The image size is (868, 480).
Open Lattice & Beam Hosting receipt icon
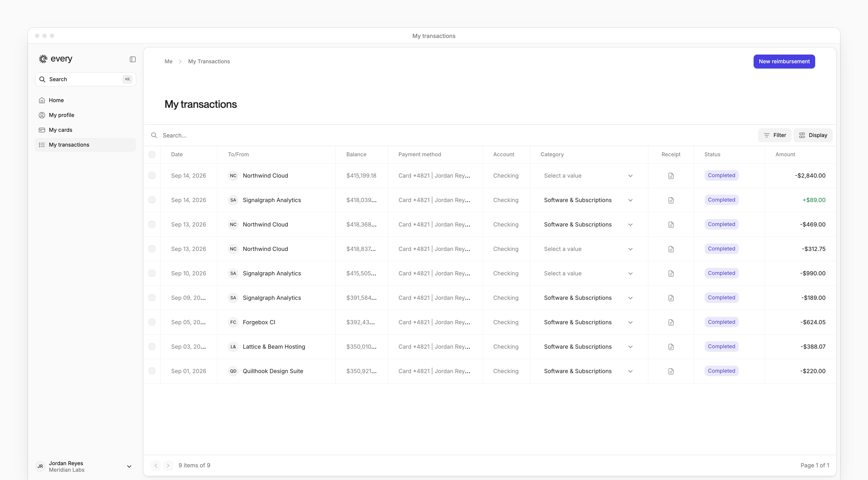pos(671,347)
